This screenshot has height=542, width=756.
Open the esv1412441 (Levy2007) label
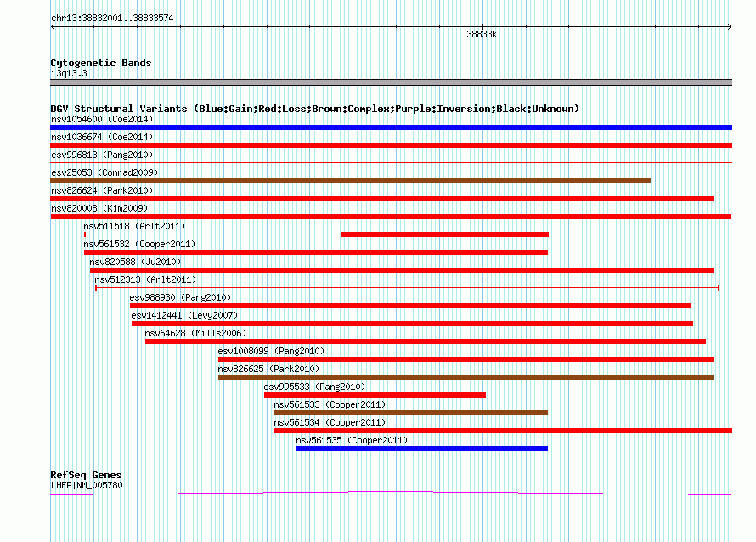click(x=184, y=315)
